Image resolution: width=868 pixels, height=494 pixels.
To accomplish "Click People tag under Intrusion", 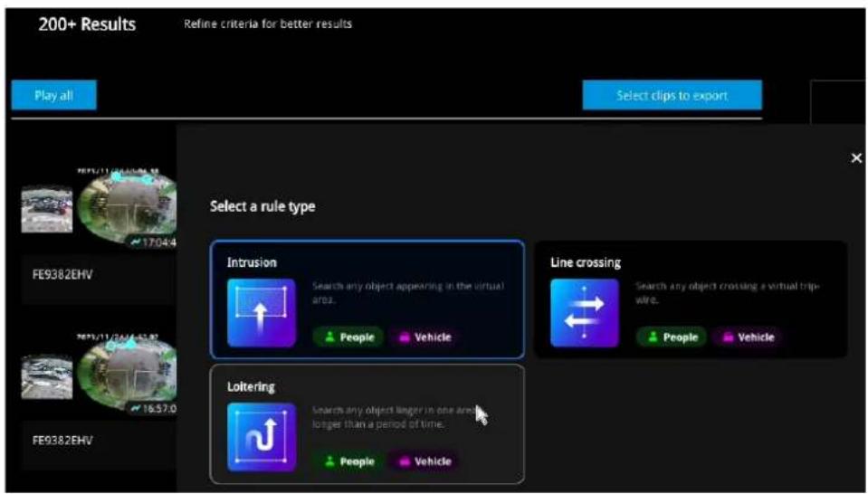I will pos(348,337).
